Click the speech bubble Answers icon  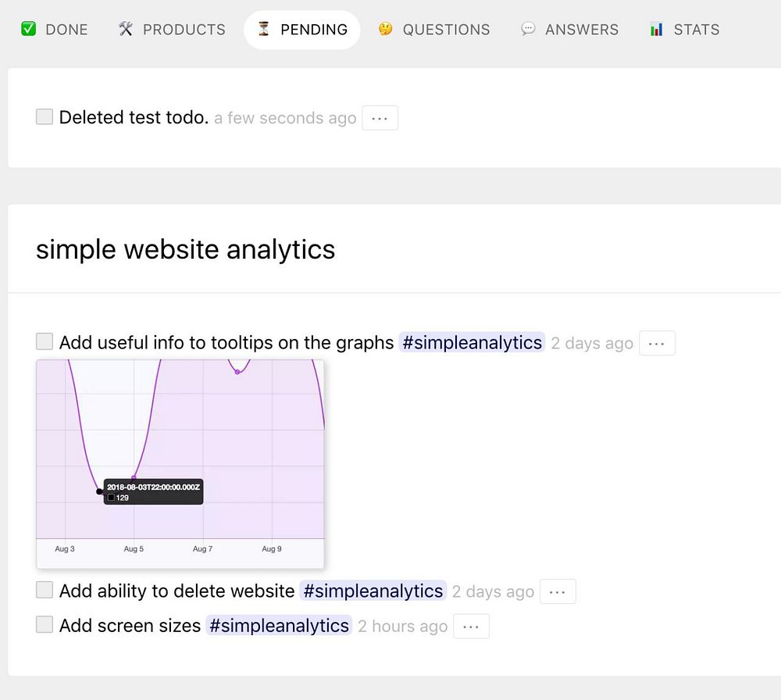pyautogui.click(x=528, y=30)
